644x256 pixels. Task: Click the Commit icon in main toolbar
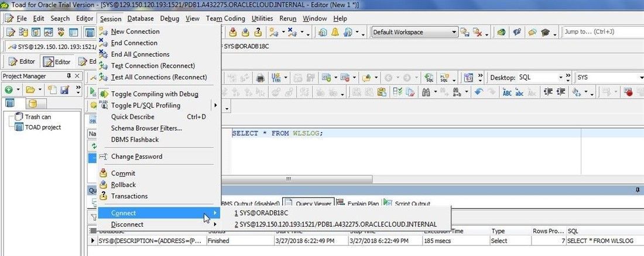[x=233, y=32]
